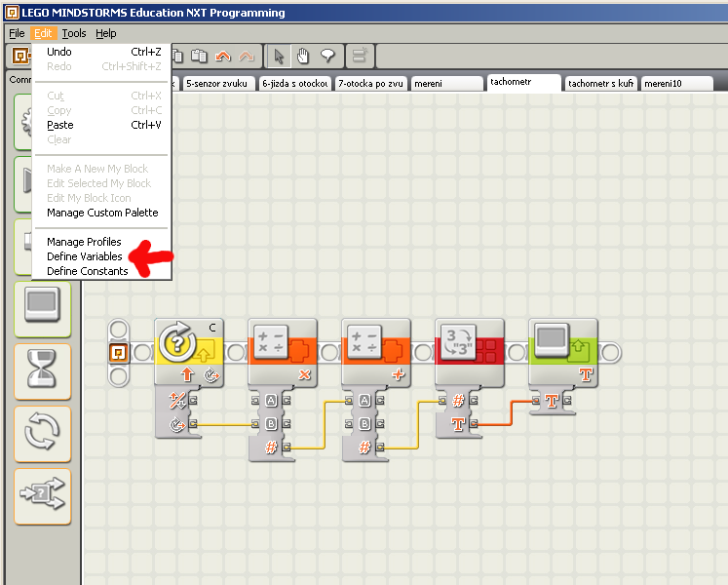
Task: Open the Help menu
Action: 106,33
